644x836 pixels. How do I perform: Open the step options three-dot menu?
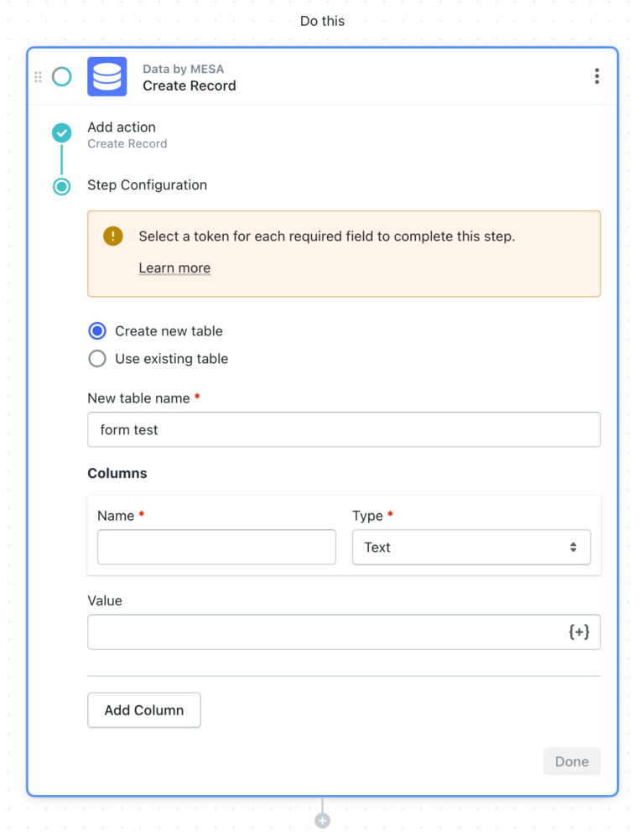pos(596,75)
